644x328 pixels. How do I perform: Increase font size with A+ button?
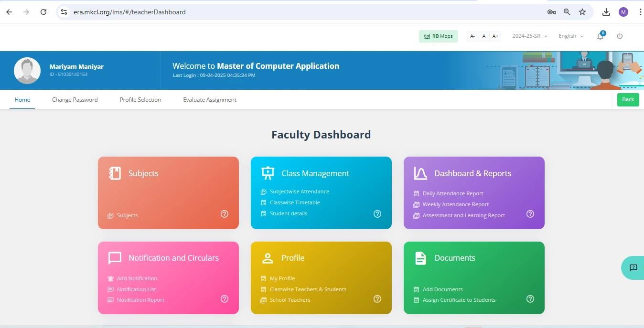tap(495, 36)
